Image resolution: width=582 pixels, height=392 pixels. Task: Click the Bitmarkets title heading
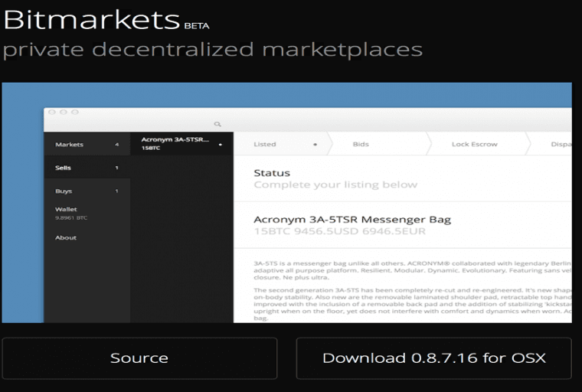pos(92,19)
